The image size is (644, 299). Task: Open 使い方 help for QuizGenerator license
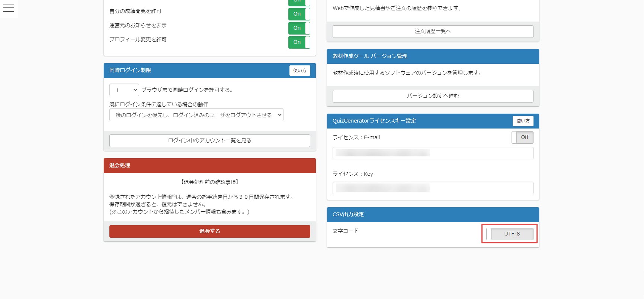523,121
